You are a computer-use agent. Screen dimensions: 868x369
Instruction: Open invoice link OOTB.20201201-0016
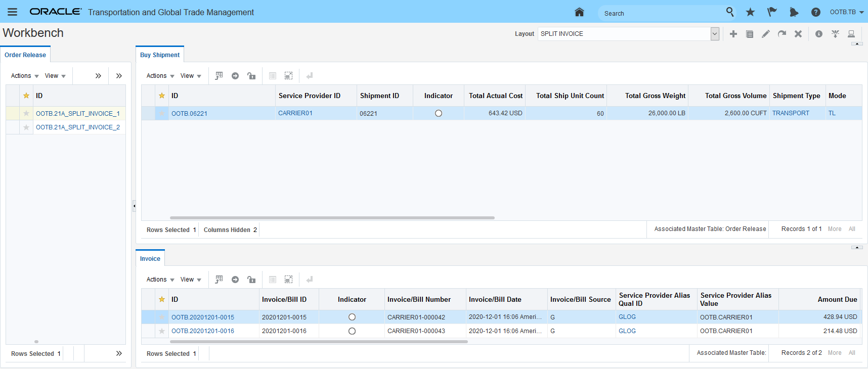coord(202,331)
